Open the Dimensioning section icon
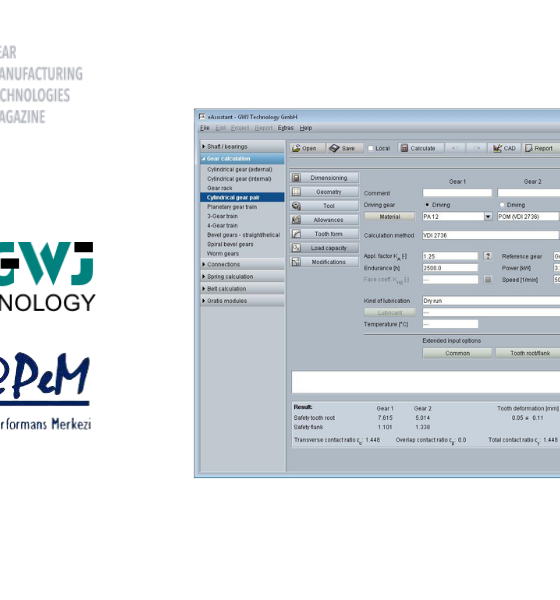 pyautogui.click(x=296, y=178)
